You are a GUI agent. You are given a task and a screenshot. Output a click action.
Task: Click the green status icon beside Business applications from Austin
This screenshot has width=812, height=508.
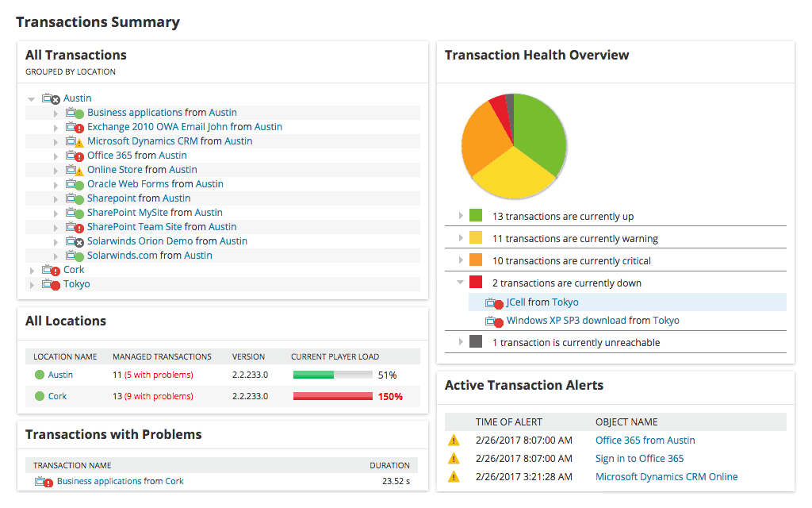click(x=80, y=112)
